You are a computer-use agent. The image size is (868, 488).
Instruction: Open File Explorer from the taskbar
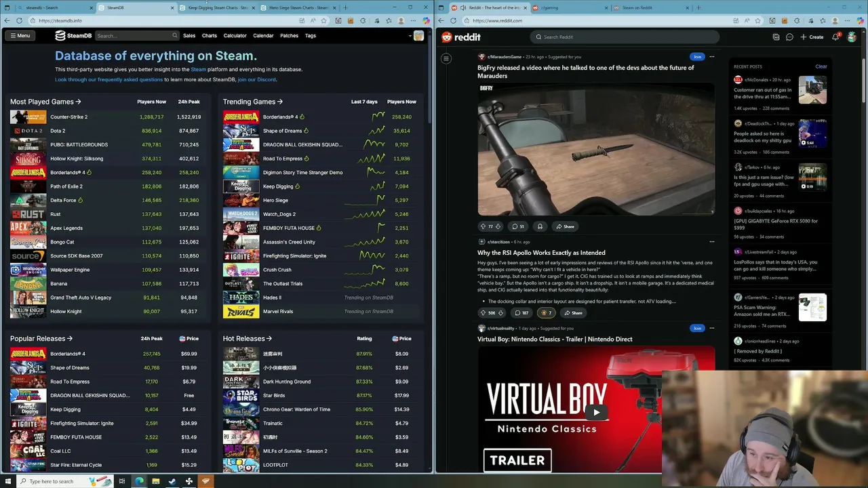(x=155, y=481)
